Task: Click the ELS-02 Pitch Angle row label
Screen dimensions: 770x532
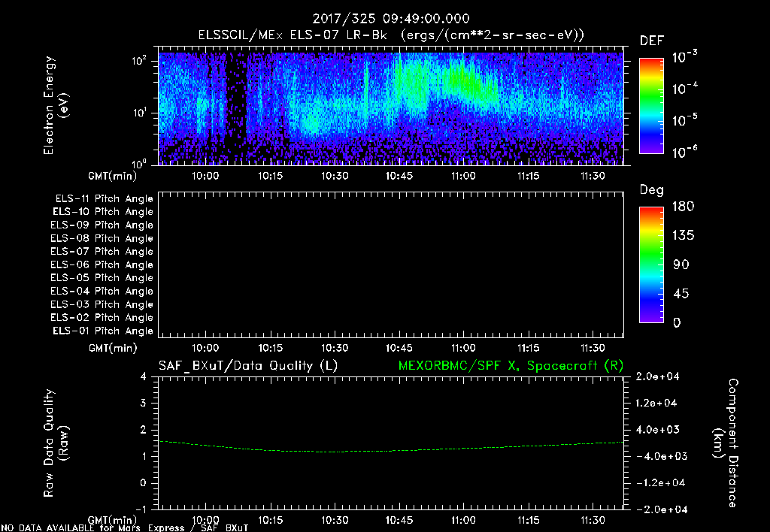Action: click(102, 318)
